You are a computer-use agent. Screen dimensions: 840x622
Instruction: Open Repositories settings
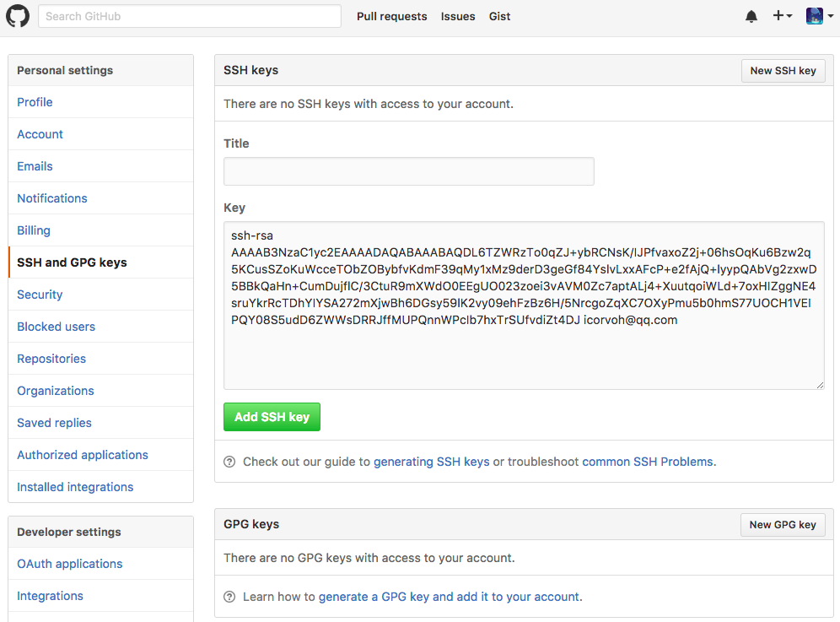(100, 359)
